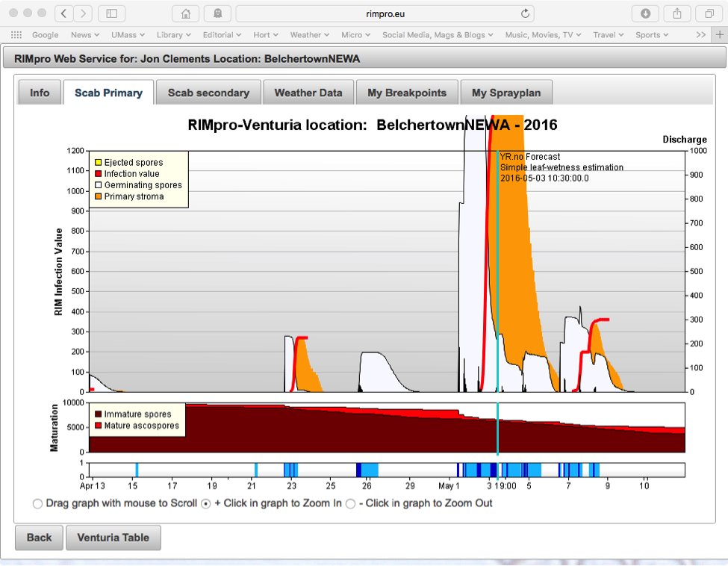Select Drag graph with mouse to Scroll
The width and height of the screenshot is (728, 566).
coord(38,504)
